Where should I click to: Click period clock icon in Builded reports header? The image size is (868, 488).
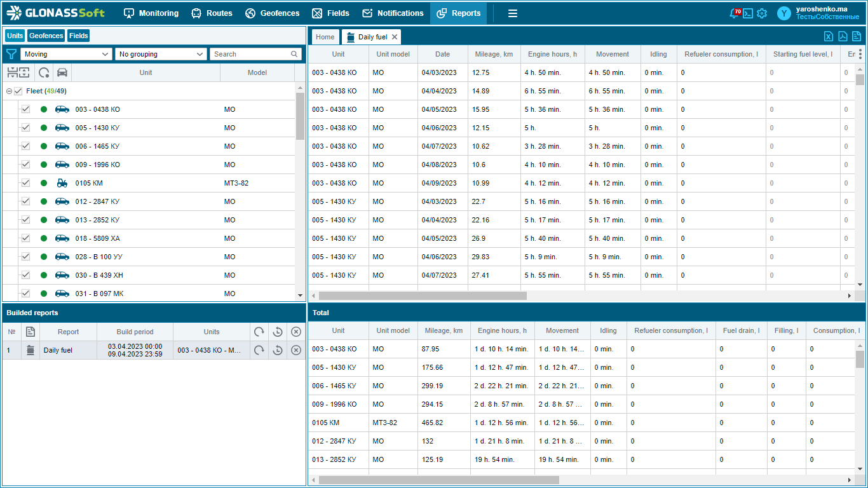[x=277, y=332]
